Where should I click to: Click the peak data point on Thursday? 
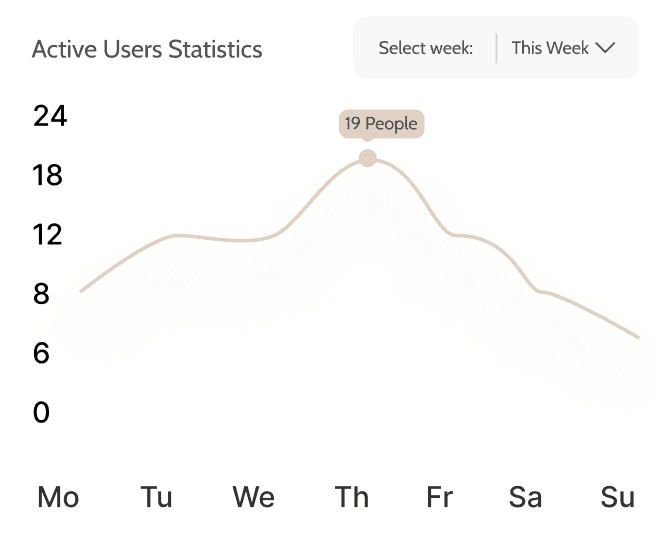coord(368,158)
